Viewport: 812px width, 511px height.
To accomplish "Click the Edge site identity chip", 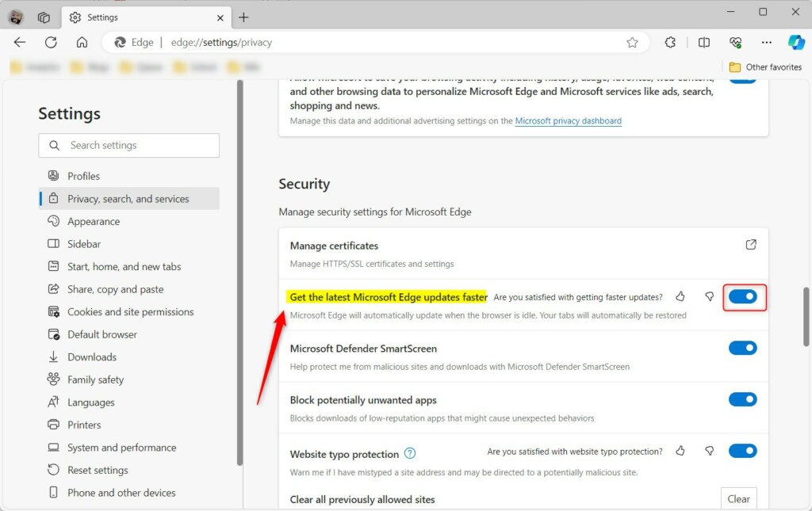I will [x=134, y=43].
